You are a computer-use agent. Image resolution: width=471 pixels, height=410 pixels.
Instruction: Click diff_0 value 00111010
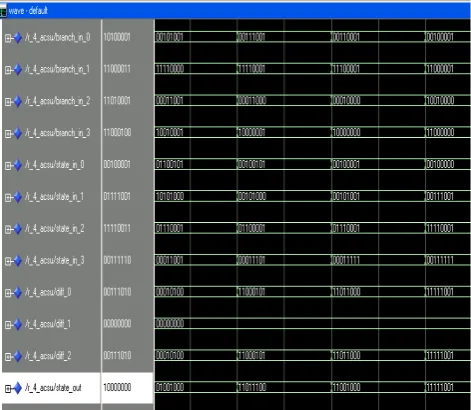pos(117,292)
